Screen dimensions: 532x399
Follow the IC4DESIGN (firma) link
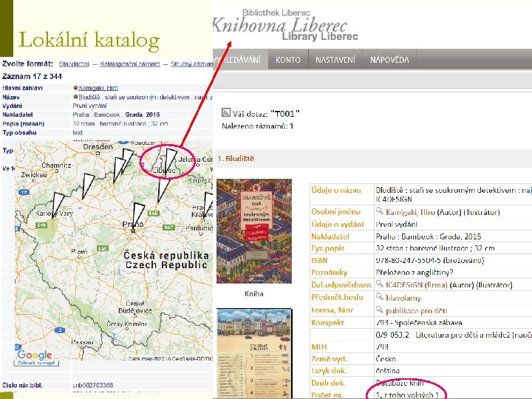(x=417, y=284)
